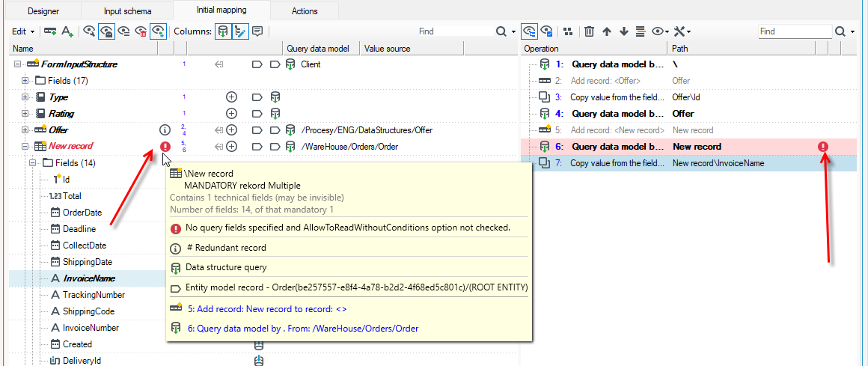The width and height of the screenshot is (868, 366).
Task: Click the left panel Find field
Action: [x=455, y=31]
